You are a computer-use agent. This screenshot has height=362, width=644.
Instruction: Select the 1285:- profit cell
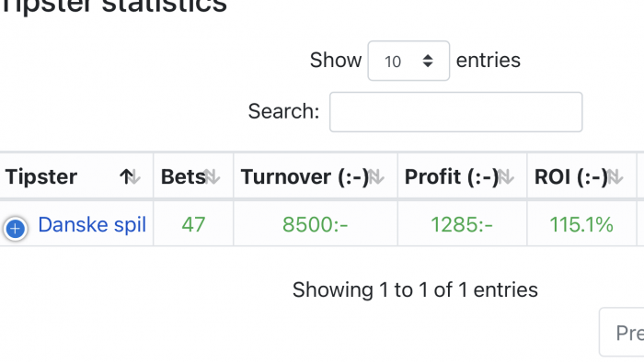tap(462, 224)
